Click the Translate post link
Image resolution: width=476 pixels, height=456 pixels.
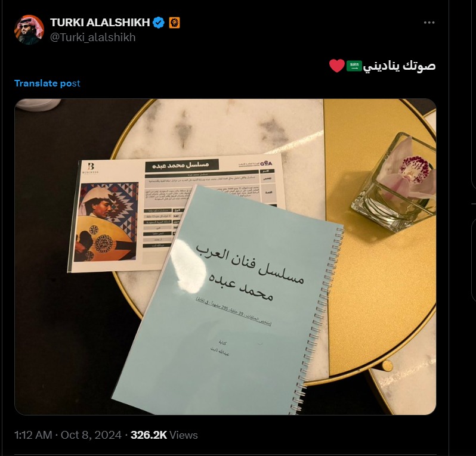tap(47, 83)
